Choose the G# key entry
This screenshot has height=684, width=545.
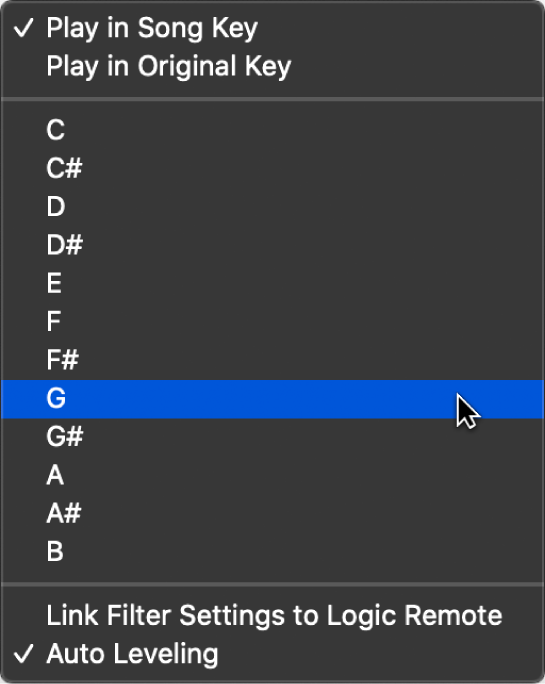[272, 437]
